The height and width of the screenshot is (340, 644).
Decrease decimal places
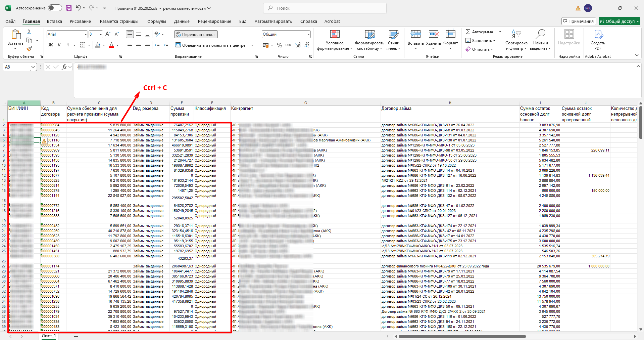pyautogui.click(x=307, y=45)
